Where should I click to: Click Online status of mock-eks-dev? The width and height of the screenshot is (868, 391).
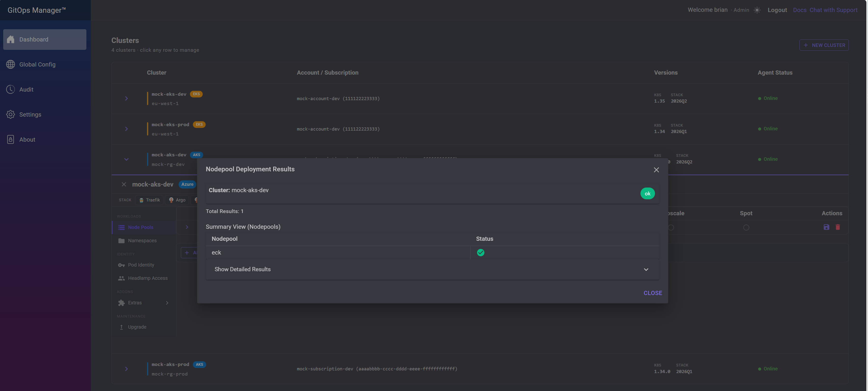(x=768, y=98)
